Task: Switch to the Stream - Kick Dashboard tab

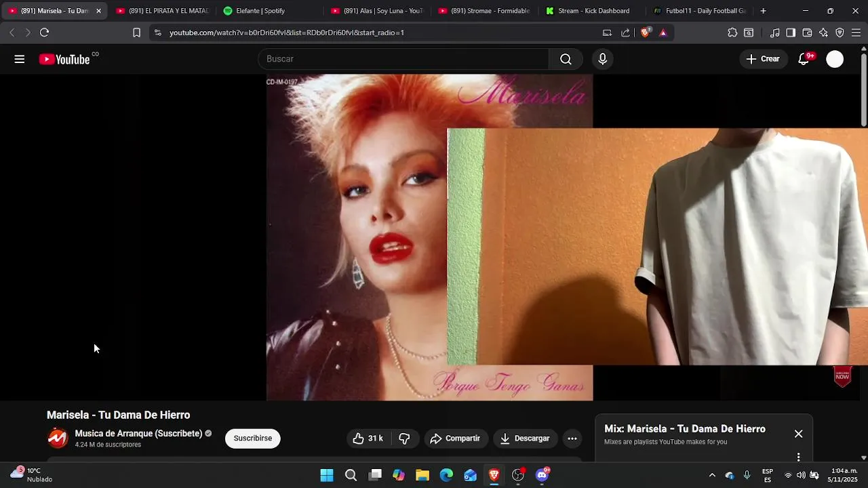Action: [x=592, y=11]
